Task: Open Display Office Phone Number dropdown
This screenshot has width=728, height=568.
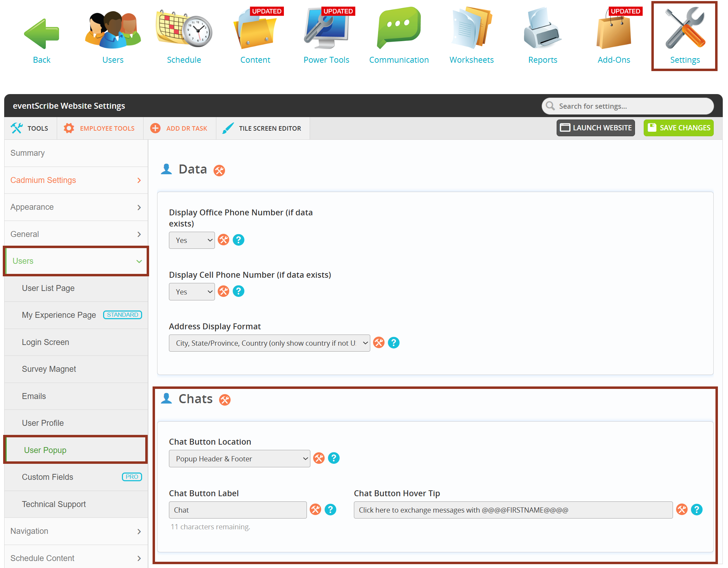Action: pos(192,240)
